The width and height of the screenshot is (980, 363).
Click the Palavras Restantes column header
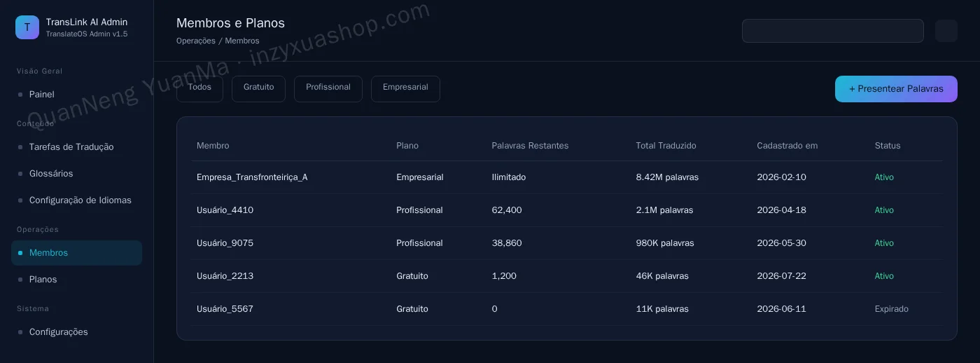[x=530, y=146]
